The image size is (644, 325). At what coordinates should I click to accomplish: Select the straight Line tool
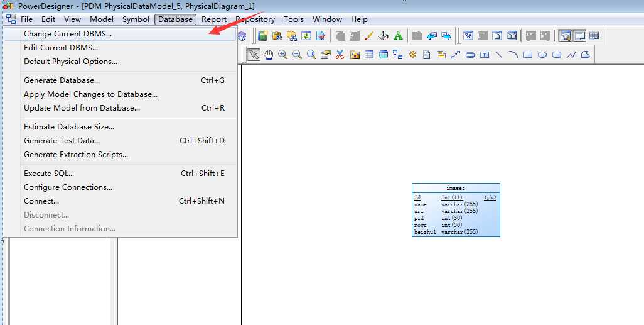tap(499, 54)
